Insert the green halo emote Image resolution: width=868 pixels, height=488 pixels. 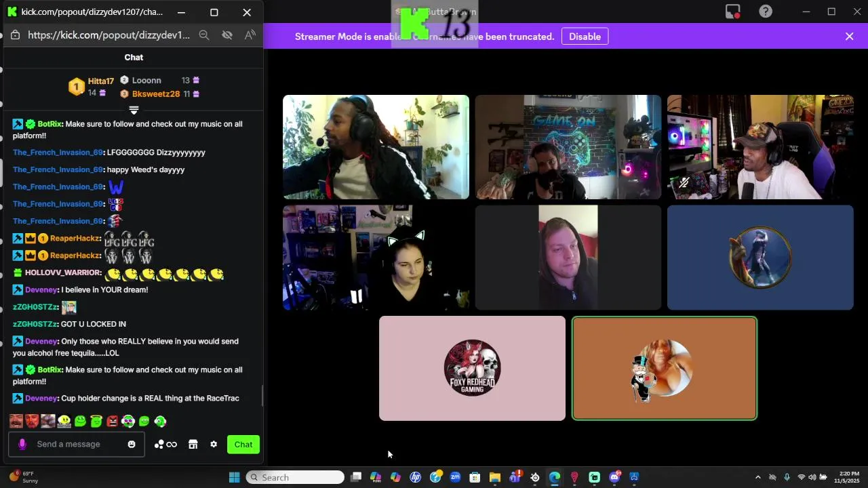coord(96,422)
